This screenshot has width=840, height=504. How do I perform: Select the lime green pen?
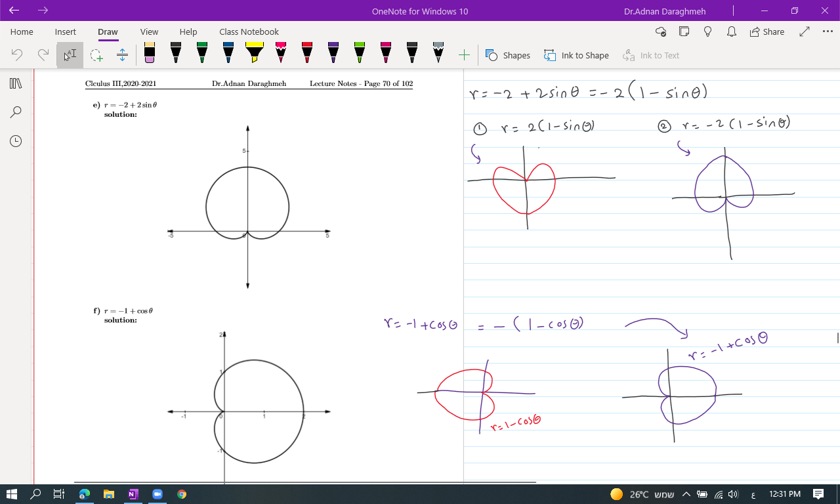pyautogui.click(x=360, y=53)
